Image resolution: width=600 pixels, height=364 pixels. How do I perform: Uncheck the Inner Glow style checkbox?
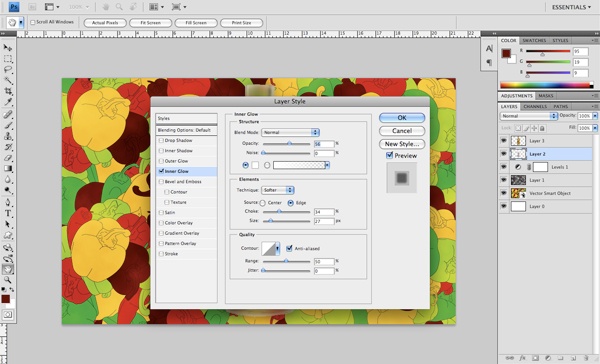(x=161, y=171)
